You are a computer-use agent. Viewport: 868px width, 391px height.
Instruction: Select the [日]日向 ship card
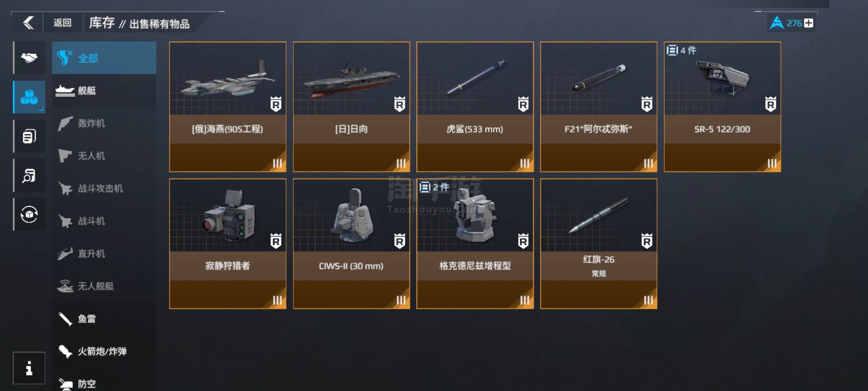(352, 107)
